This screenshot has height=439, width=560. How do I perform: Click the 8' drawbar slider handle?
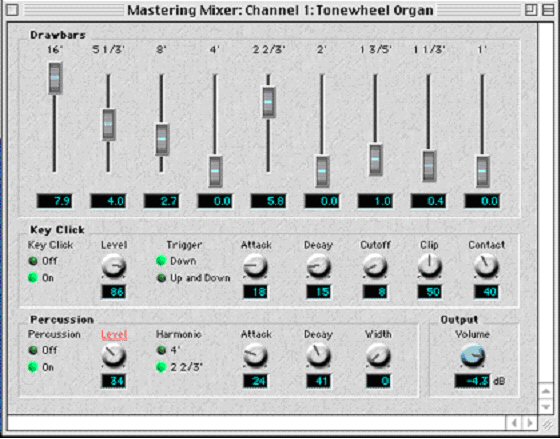coord(162,139)
